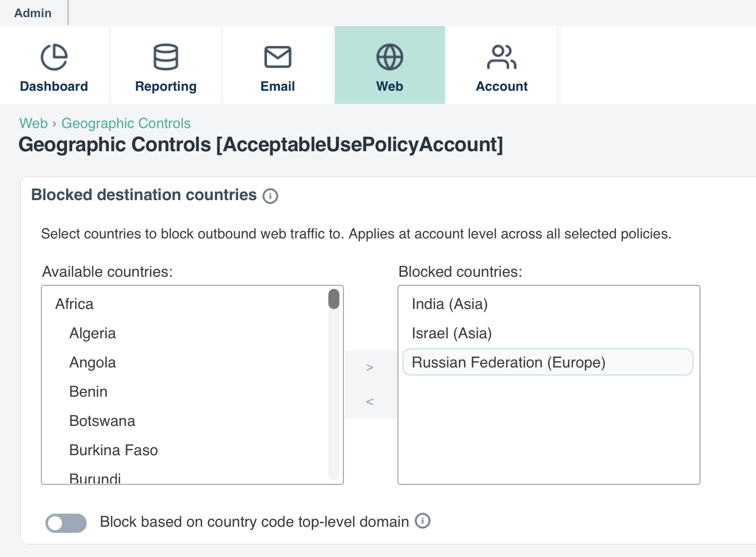Follow the Web breadcrumb link

(x=33, y=123)
